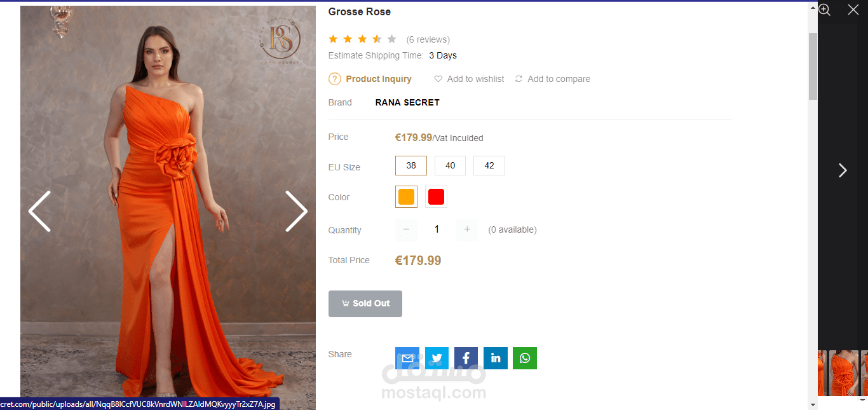Screen dimensions: 868x410
Task: Share the product on LinkedIn
Action: click(496, 358)
